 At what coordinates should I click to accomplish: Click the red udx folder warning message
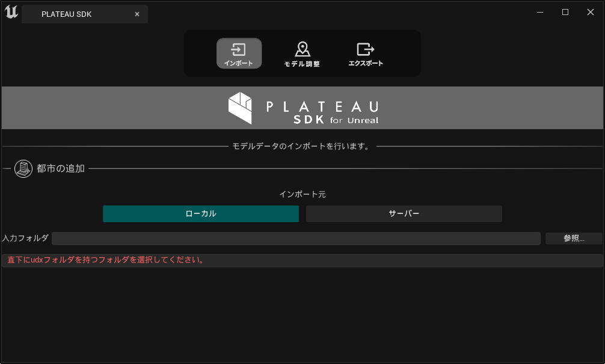point(106,260)
